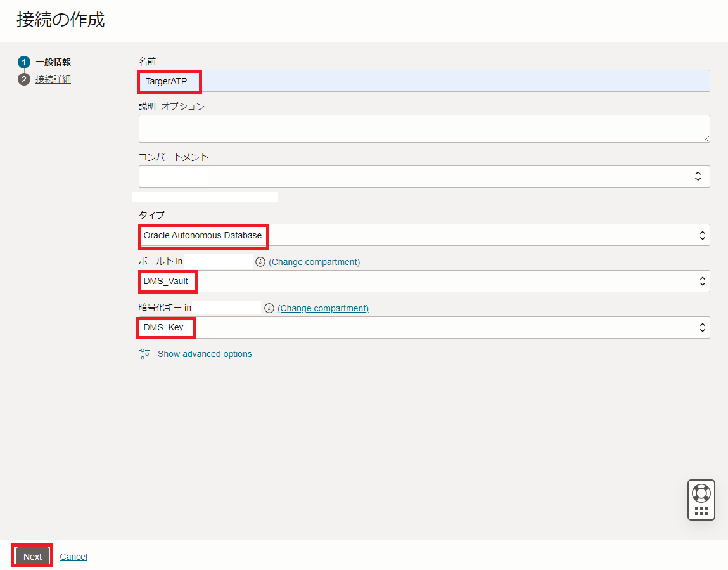Select the step 1 numbered circle
The image size is (728, 570).
coord(24,62)
